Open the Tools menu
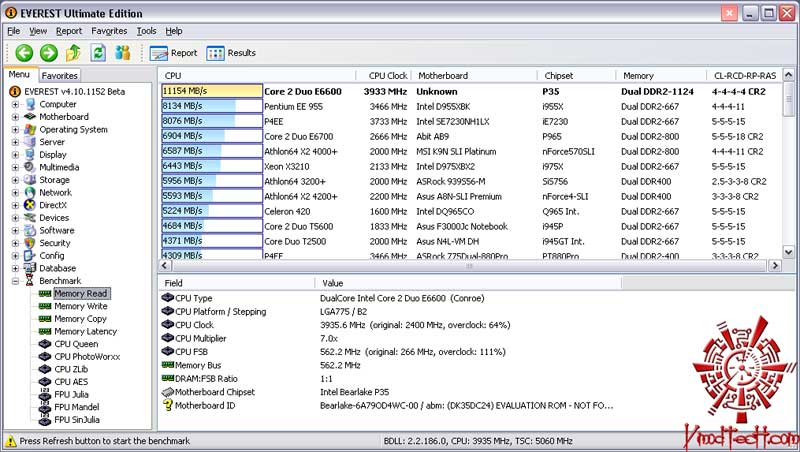 click(146, 31)
